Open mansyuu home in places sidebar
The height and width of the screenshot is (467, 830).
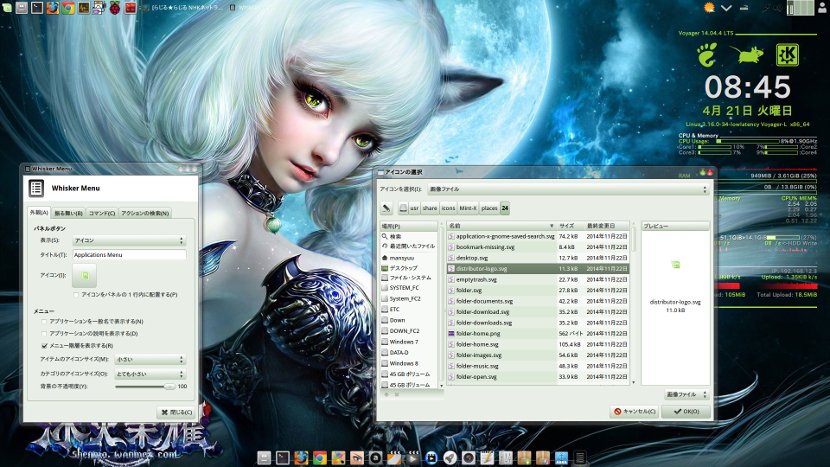coord(409,258)
